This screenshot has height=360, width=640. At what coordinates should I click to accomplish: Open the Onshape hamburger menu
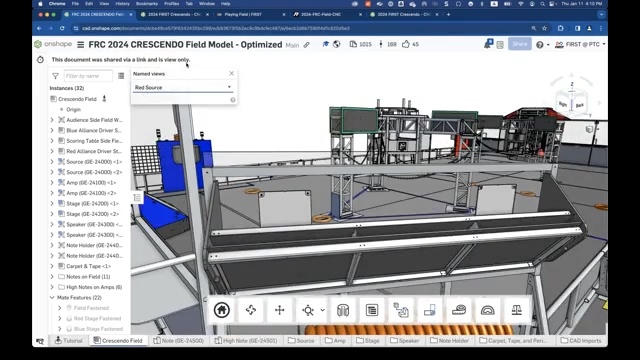point(80,44)
